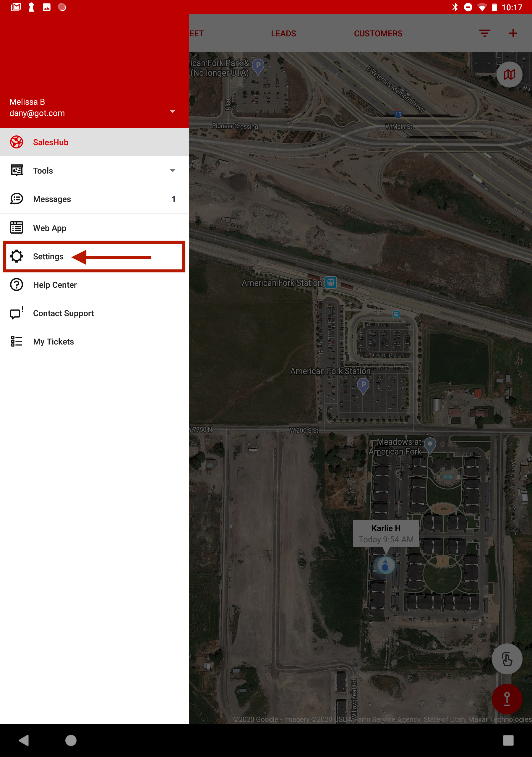Click the Settings gear icon

click(x=17, y=256)
